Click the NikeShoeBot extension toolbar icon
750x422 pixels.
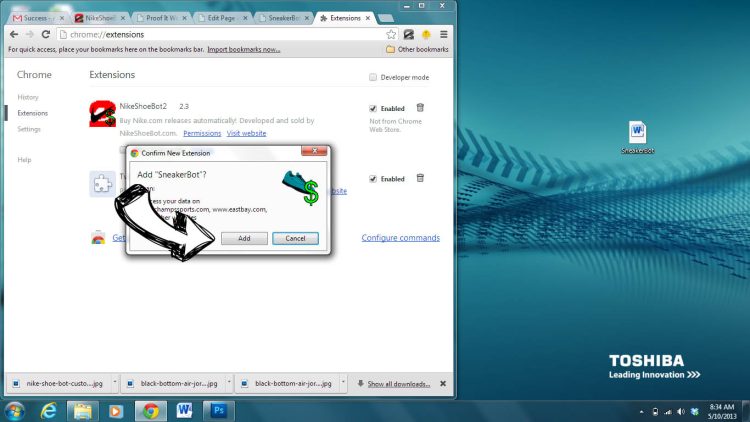pos(409,34)
